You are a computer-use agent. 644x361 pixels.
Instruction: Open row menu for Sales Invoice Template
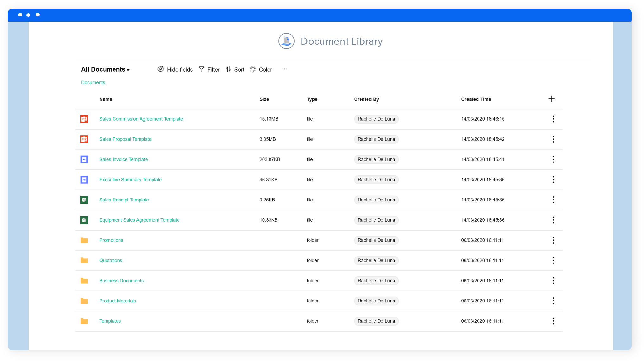553,159
